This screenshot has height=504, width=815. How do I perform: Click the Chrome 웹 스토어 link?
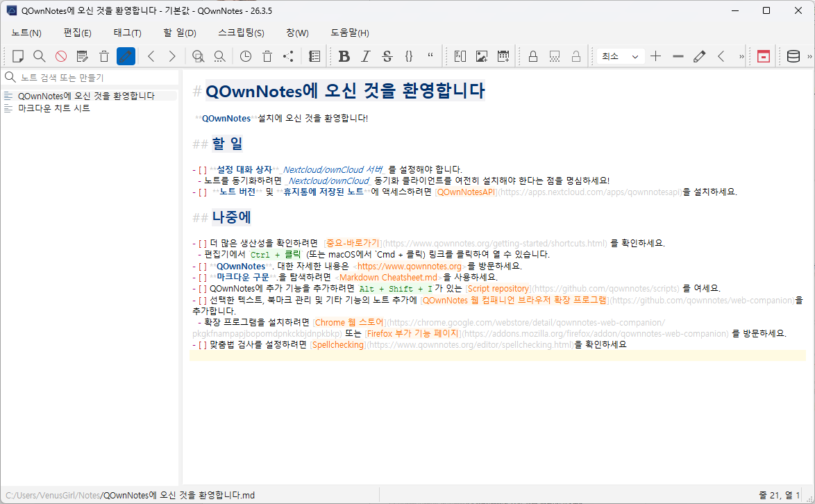tap(350, 323)
